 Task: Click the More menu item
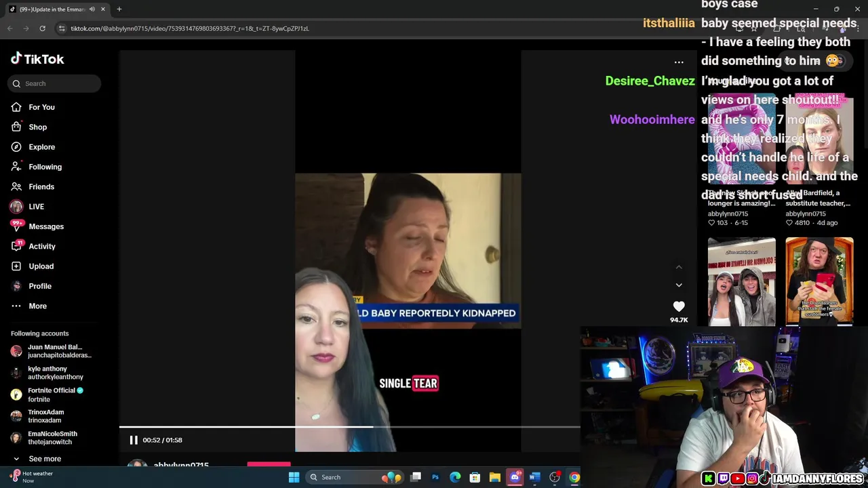click(37, 306)
